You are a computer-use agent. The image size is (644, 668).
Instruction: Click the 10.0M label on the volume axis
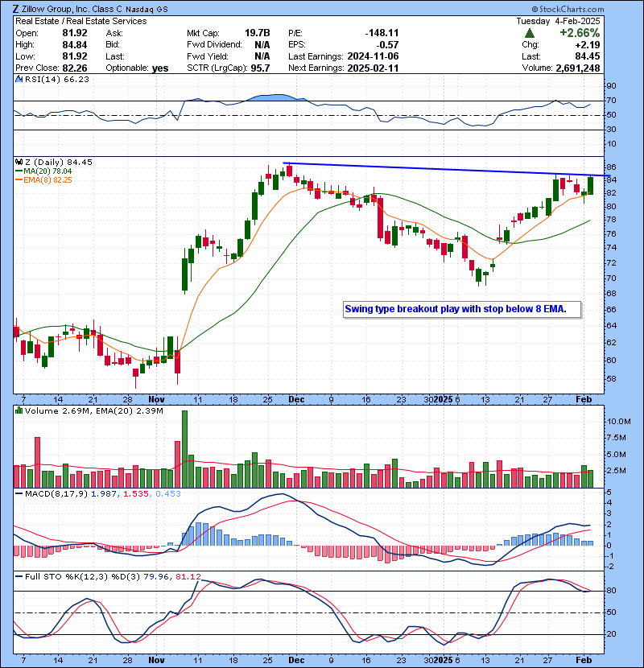[618, 422]
